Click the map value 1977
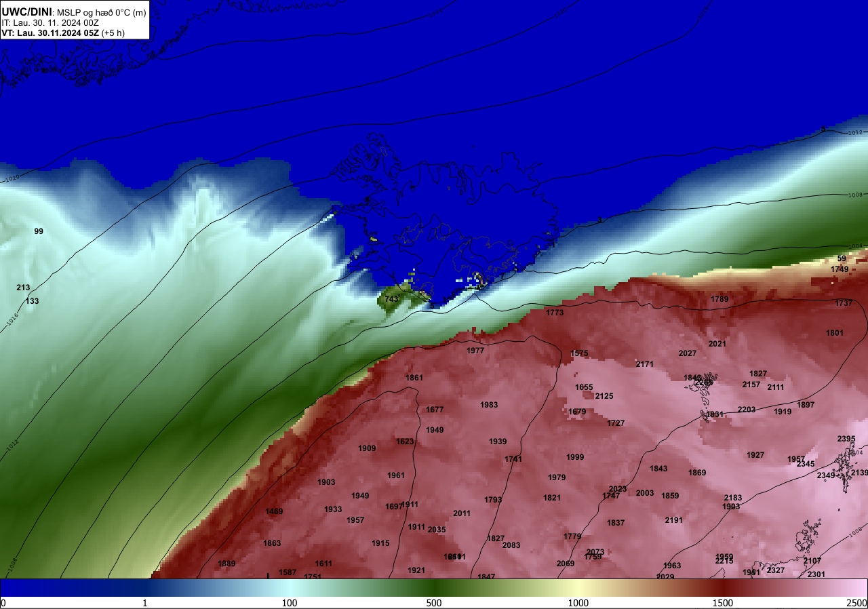The width and height of the screenshot is (868, 609). pos(475,351)
